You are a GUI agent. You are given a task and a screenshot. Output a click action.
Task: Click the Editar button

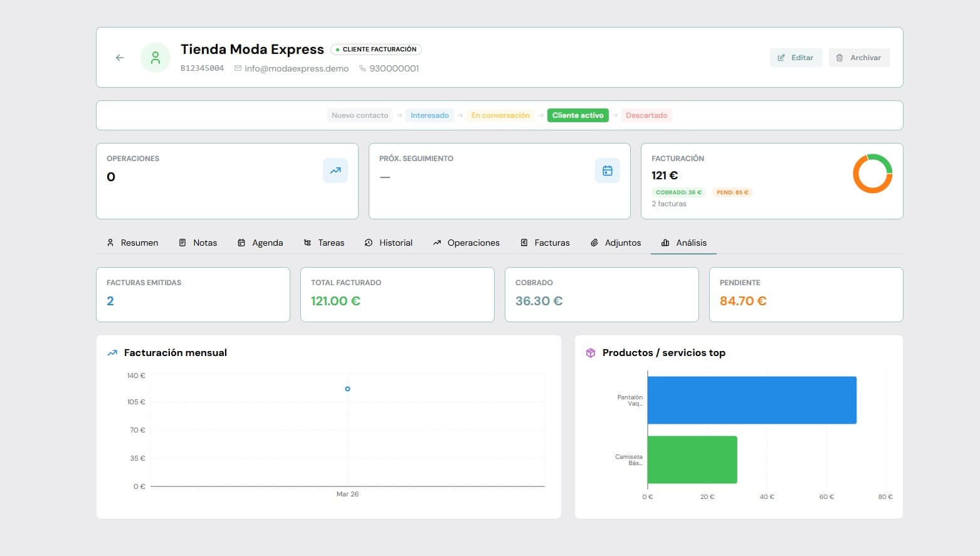(x=796, y=57)
